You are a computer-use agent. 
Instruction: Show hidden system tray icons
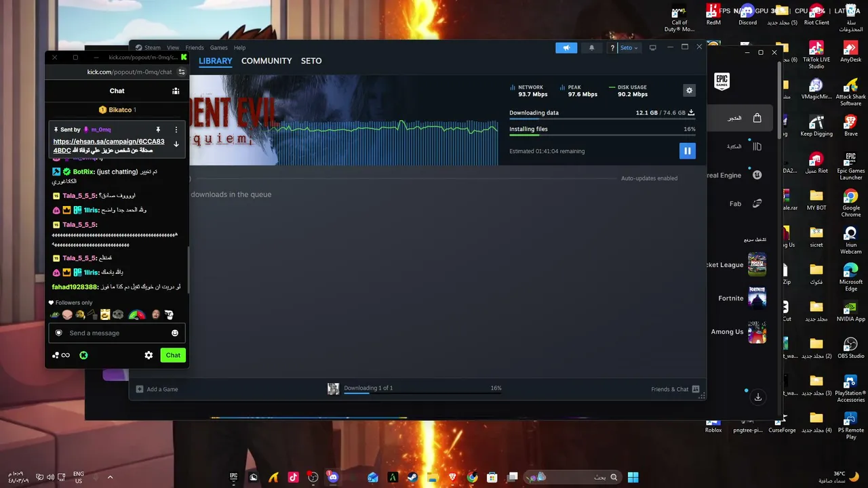click(x=111, y=477)
